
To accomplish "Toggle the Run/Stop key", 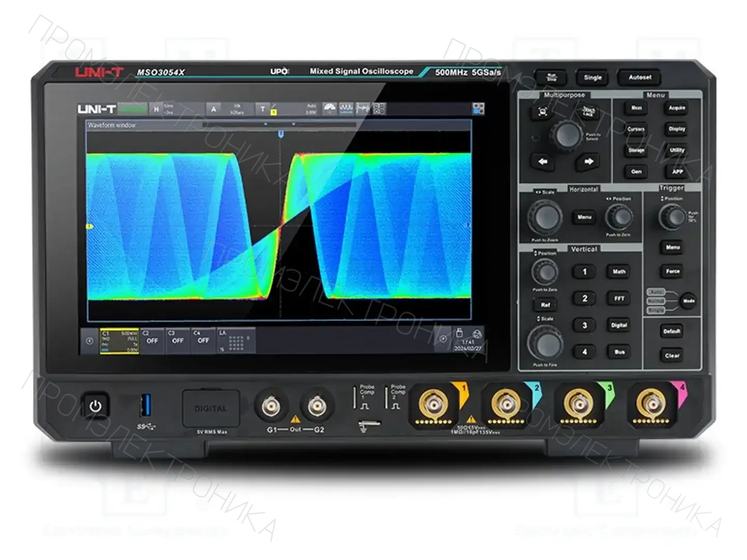I will tap(551, 78).
